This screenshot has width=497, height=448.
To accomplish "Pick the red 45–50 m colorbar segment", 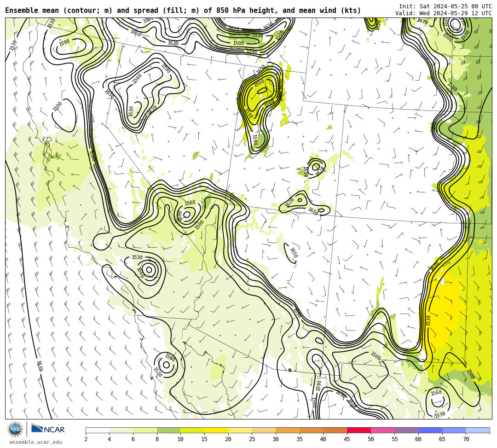I will point(359,430).
